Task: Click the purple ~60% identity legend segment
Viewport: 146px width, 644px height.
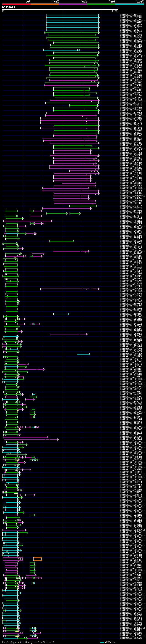Action: coord(73,4)
